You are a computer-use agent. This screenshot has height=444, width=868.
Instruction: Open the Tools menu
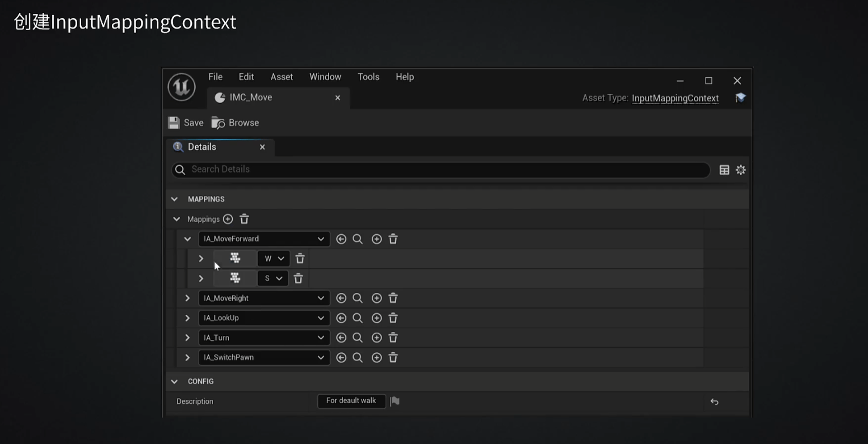[x=368, y=77]
